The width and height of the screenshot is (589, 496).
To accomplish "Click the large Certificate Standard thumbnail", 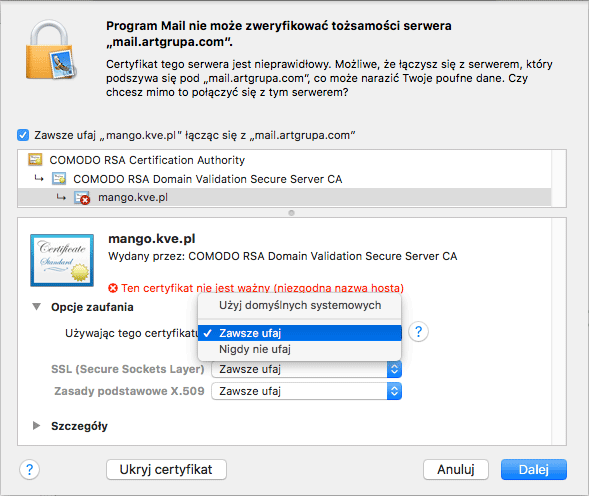I will coord(62,260).
